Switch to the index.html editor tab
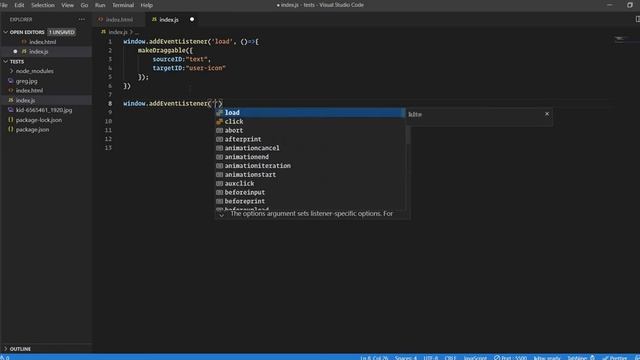The height and width of the screenshot is (360, 640). 119,19
